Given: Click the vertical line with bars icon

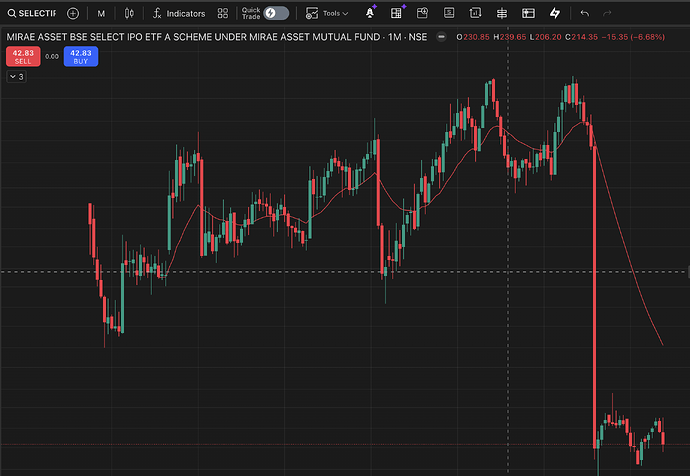Looking at the screenshot, I should click(x=502, y=14).
